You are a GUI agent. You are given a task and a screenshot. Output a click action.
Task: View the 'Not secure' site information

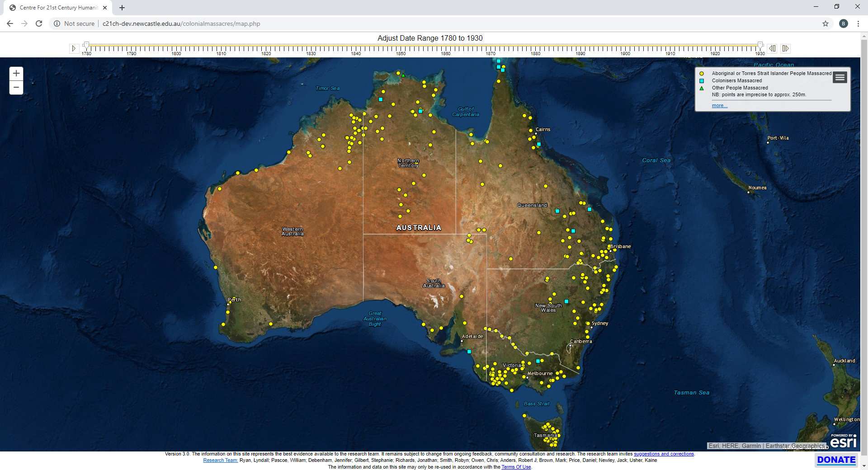click(74, 23)
